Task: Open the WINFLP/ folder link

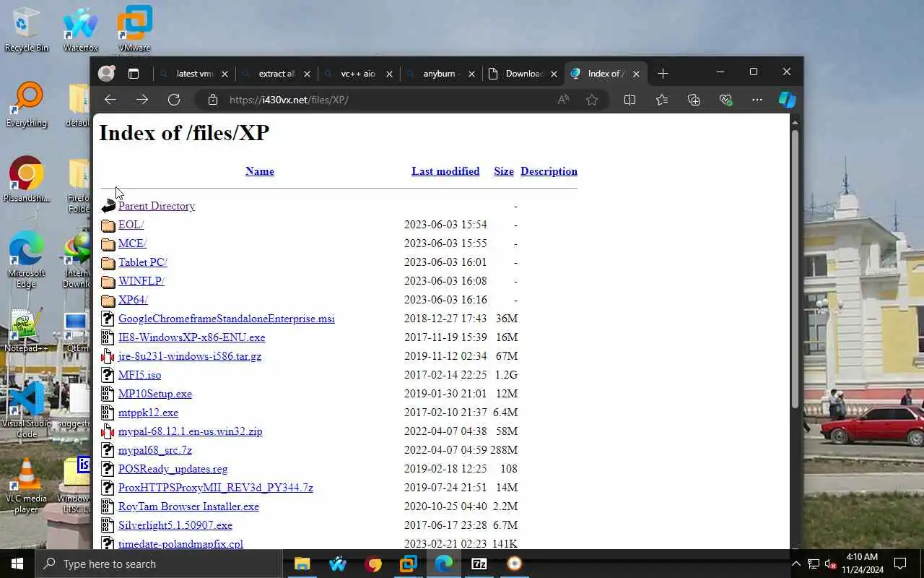Action: coord(141,281)
